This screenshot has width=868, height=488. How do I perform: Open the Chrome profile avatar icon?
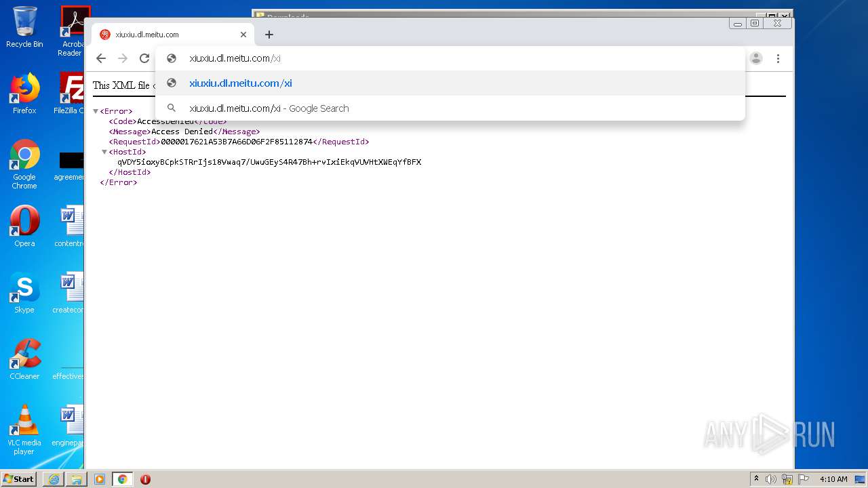coord(756,58)
